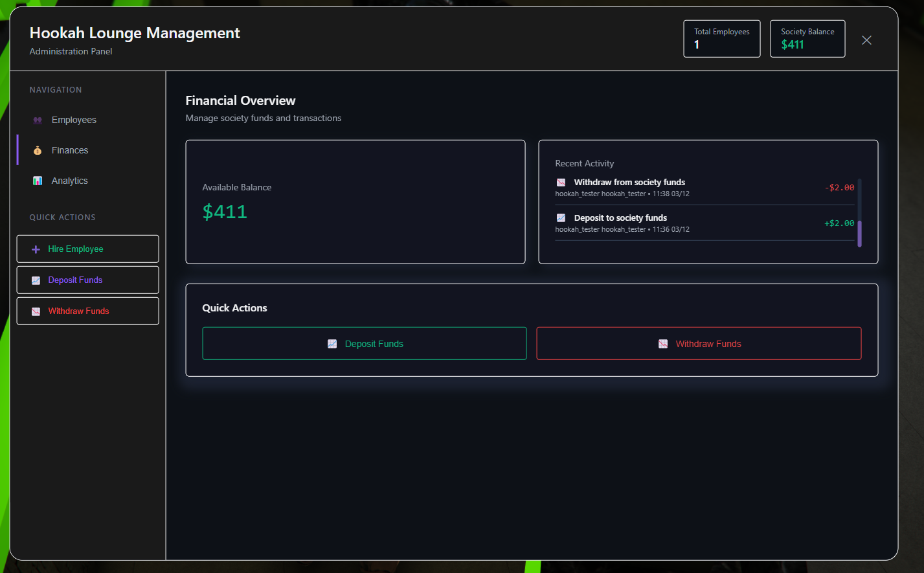Click the plus icon on Hire Employee
Viewport: 924px width, 573px height.
click(36, 249)
